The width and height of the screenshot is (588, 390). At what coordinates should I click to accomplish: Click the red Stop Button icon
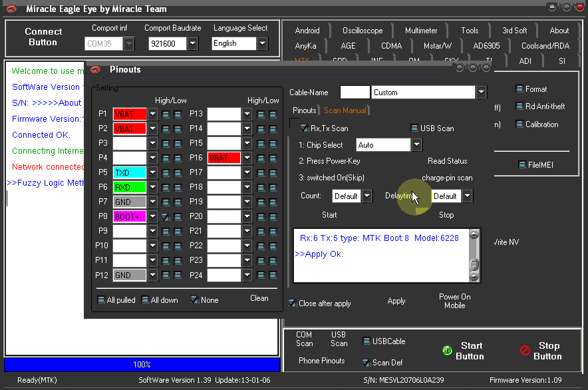click(x=525, y=351)
